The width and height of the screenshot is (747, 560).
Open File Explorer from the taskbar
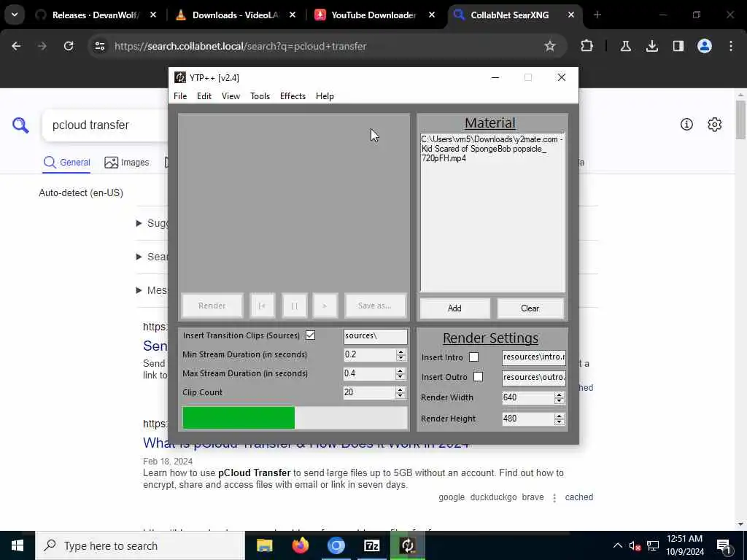click(264, 545)
